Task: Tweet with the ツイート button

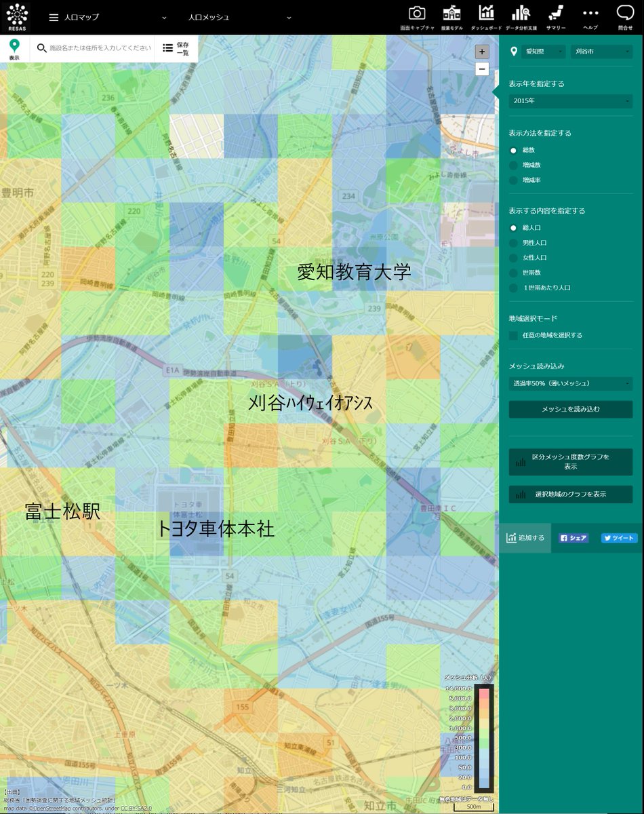Action: point(620,538)
